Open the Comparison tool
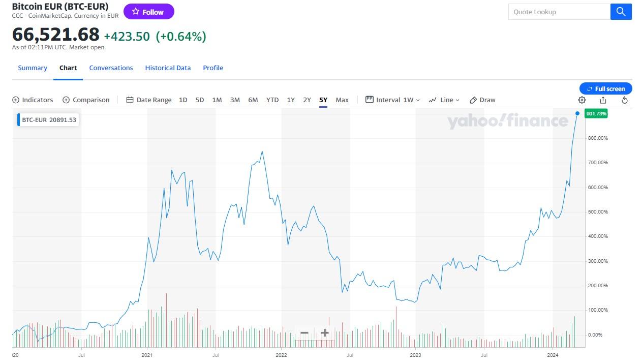The image size is (642, 364). pos(86,100)
